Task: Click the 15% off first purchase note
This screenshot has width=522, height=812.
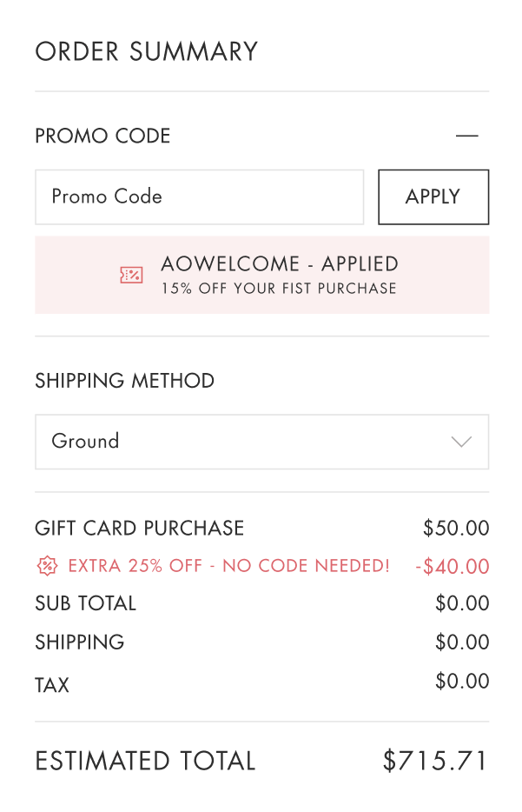Action: 279,289
